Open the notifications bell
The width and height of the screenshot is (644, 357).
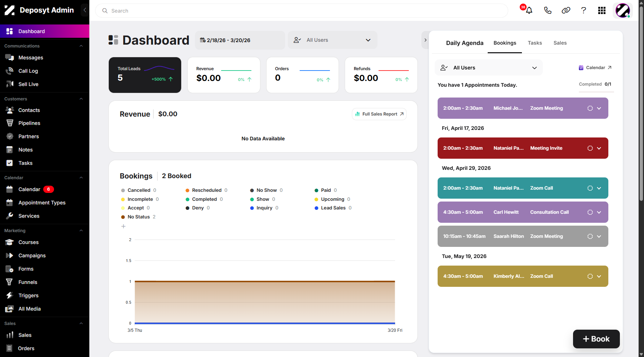(529, 10)
